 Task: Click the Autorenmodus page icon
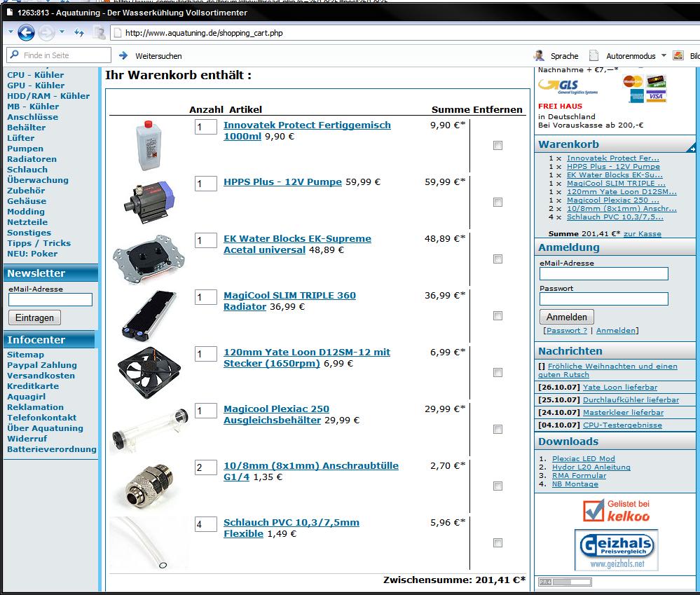tap(593, 55)
